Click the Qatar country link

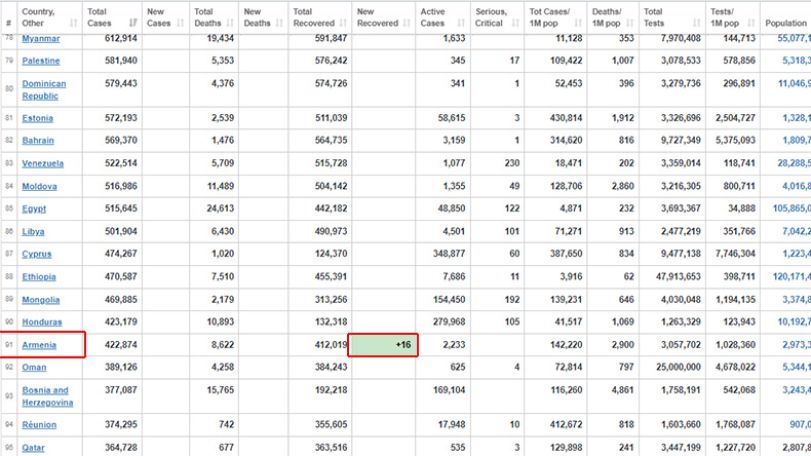33,448
